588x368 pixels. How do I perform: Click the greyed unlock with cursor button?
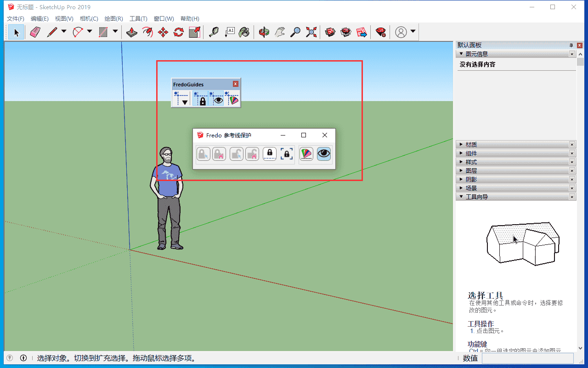tap(237, 153)
